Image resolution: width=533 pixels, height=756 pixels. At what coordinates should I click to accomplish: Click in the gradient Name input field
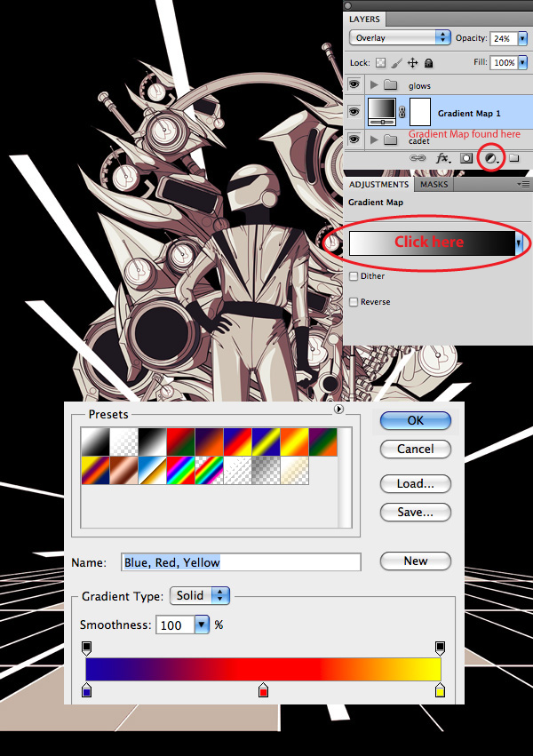241,562
